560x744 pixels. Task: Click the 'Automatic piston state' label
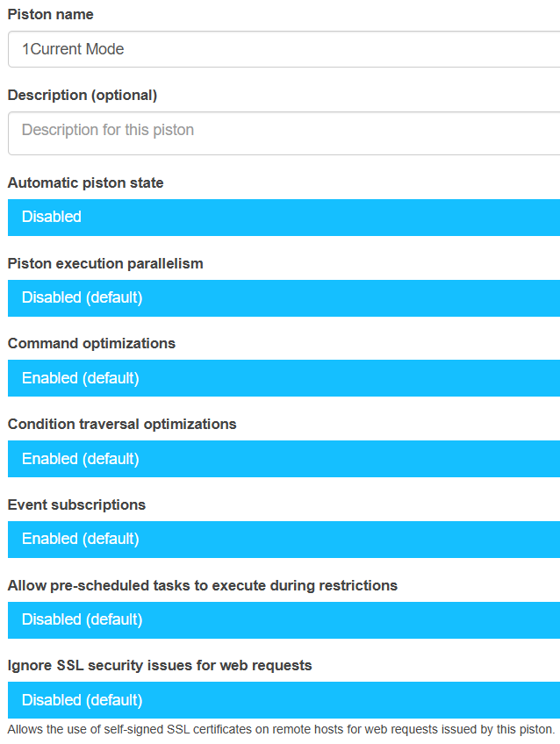[85, 182]
